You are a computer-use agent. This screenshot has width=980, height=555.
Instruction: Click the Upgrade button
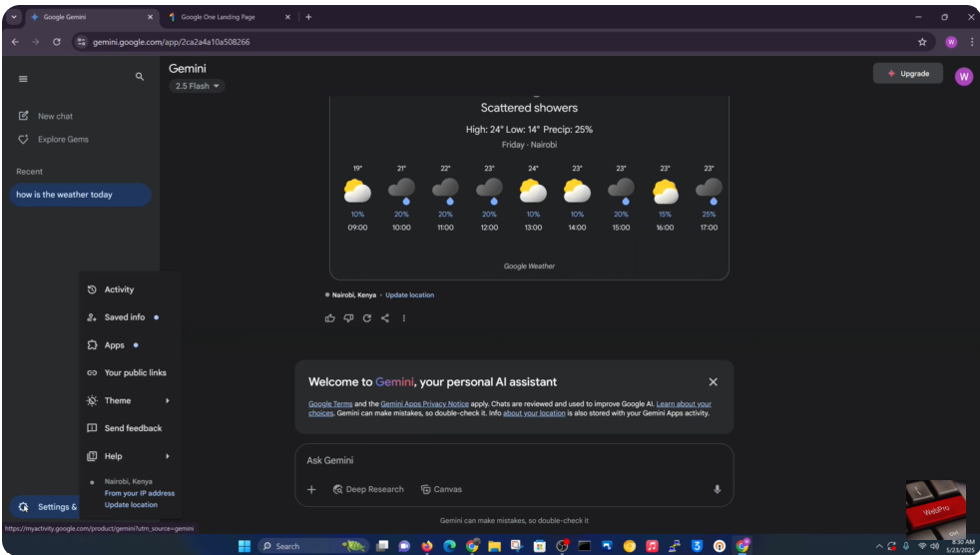(907, 73)
